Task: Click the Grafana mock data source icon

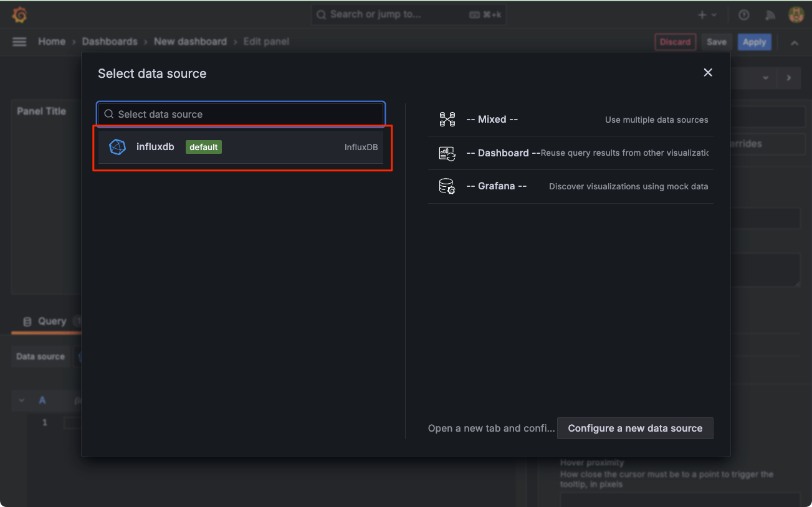Action: coord(447,186)
